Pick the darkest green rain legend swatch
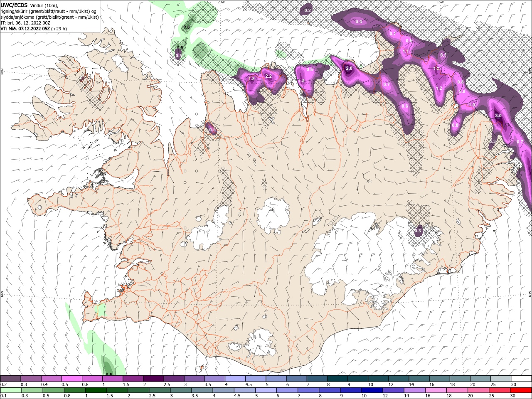Image resolution: width=532 pixels, height=399 pixels. [96, 390]
